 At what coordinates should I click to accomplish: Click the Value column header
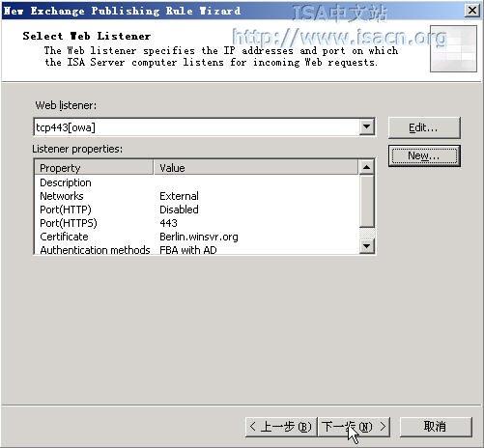(256, 168)
